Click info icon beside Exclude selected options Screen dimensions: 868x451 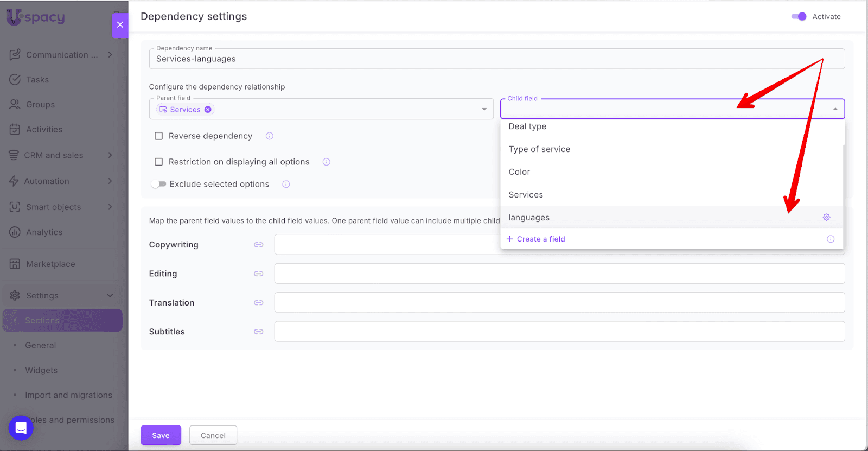(286, 185)
